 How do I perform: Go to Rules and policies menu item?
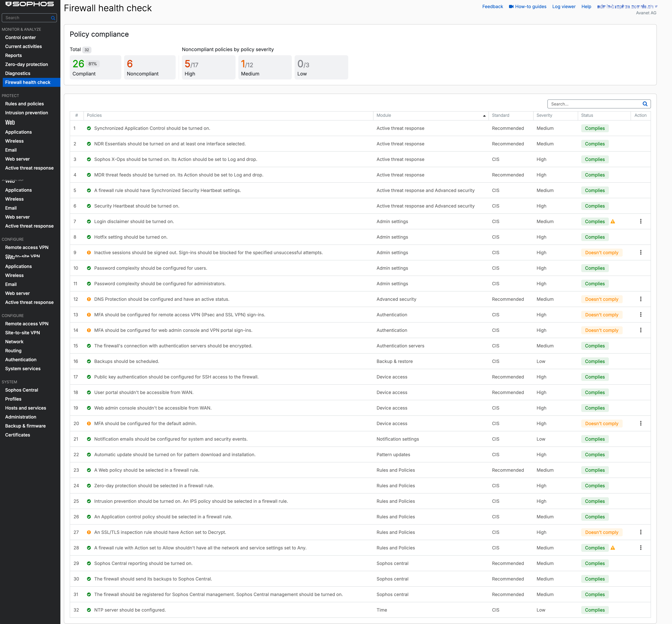[x=24, y=104]
